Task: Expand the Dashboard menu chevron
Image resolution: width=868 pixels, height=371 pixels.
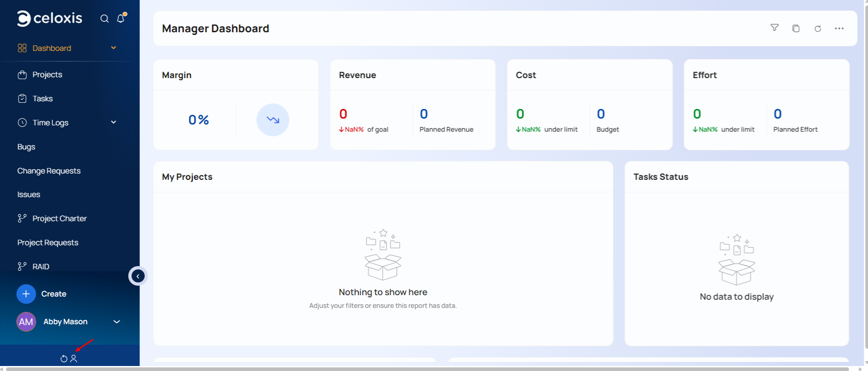Action: [x=114, y=48]
